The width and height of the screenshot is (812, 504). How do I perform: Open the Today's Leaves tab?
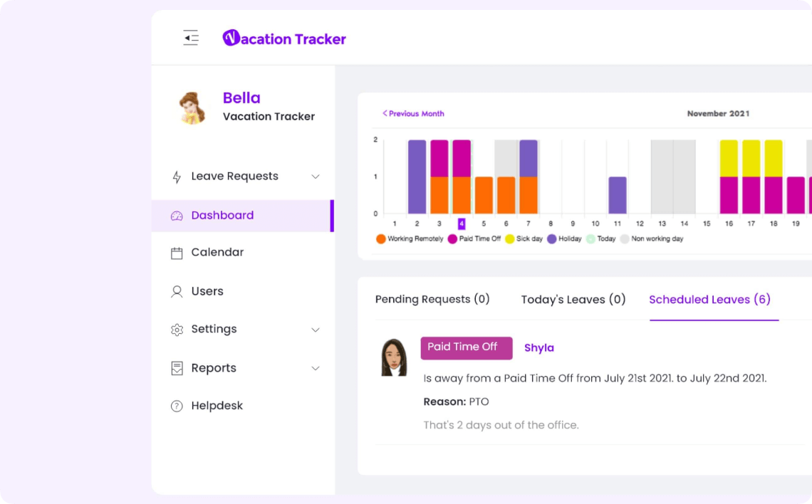point(573,299)
